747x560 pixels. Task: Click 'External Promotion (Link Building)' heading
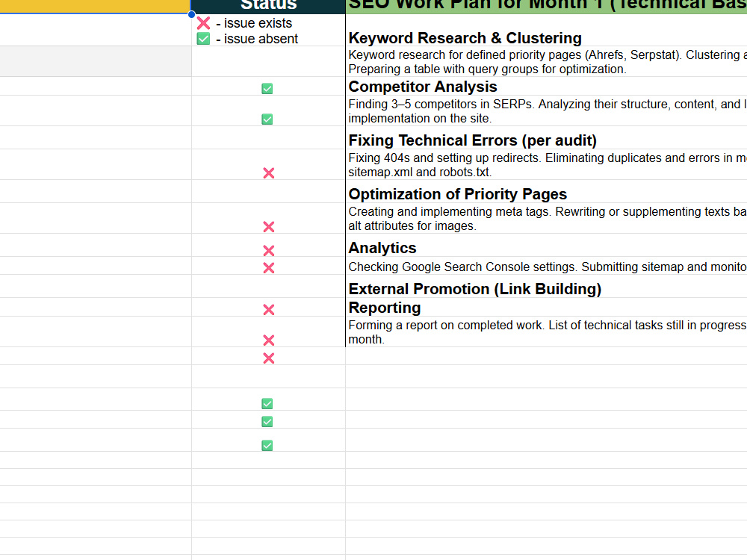[475, 289]
